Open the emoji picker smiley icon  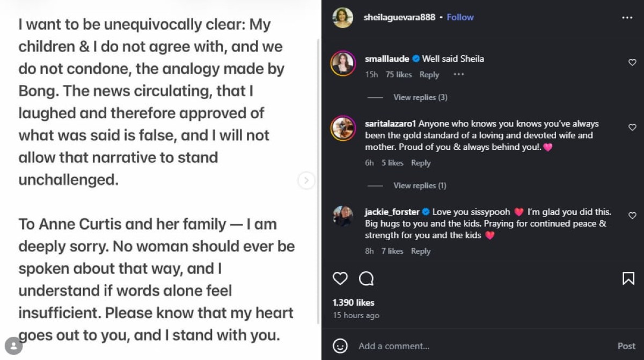(x=340, y=345)
